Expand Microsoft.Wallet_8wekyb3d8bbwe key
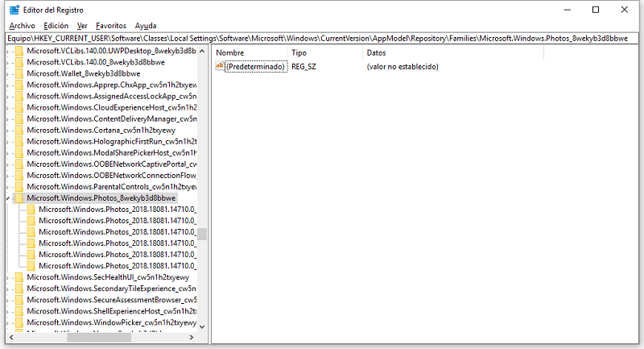 (x=8, y=74)
